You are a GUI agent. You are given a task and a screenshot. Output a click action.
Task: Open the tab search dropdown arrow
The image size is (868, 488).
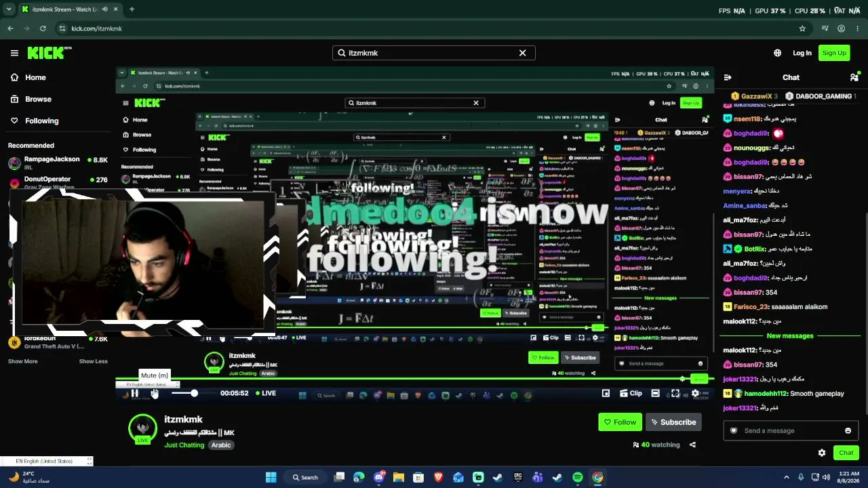pyautogui.click(x=9, y=9)
